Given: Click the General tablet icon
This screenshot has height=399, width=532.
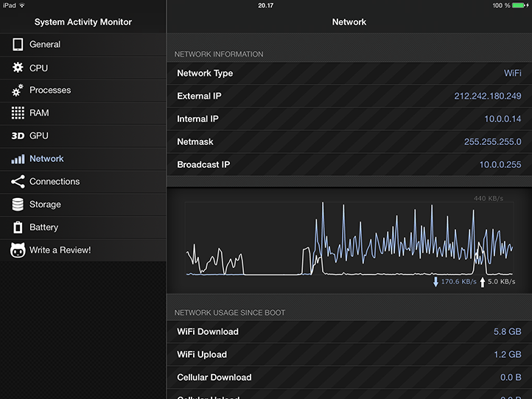Looking at the screenshot, I should pyautogui.click(x=18, y=45).
